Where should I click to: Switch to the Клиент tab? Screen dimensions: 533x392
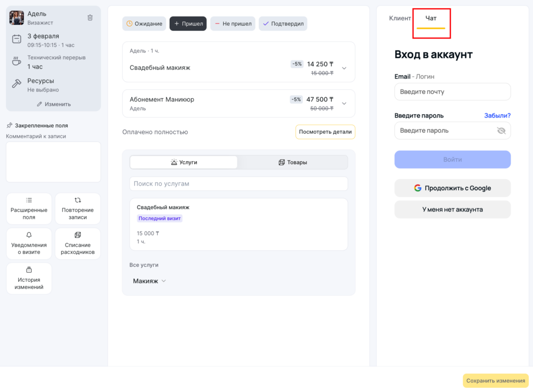pyautogui.click(x=400, y=19)
